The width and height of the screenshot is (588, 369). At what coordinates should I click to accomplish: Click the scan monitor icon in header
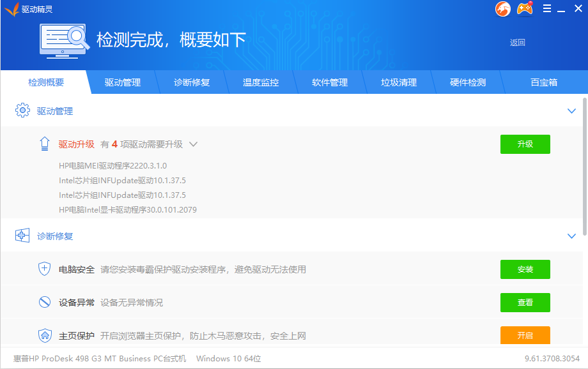(65, 41)
